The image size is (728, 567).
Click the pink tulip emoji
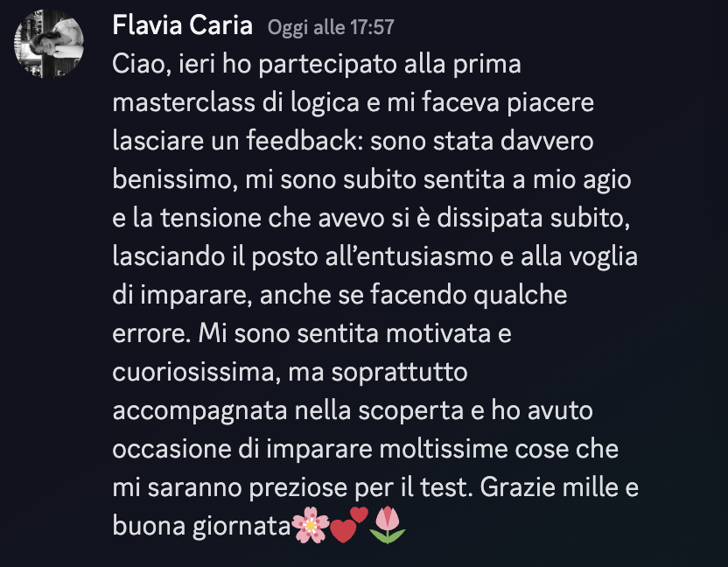(388, 525)
